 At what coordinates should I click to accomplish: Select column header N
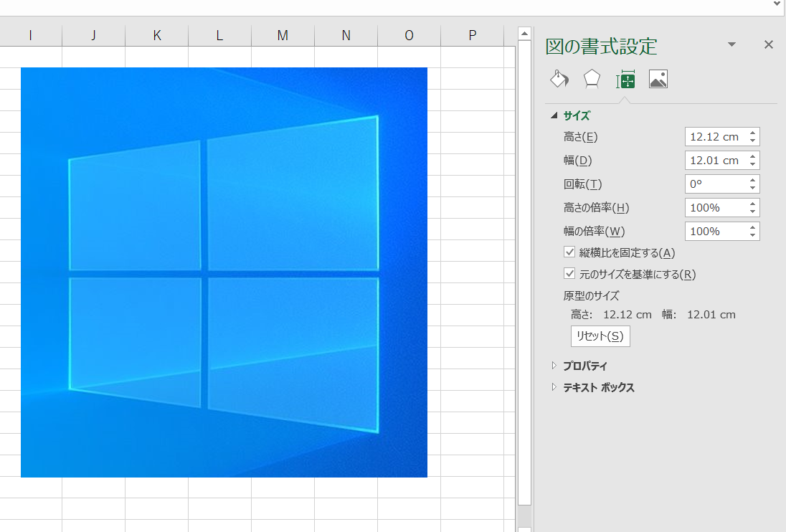346,36
